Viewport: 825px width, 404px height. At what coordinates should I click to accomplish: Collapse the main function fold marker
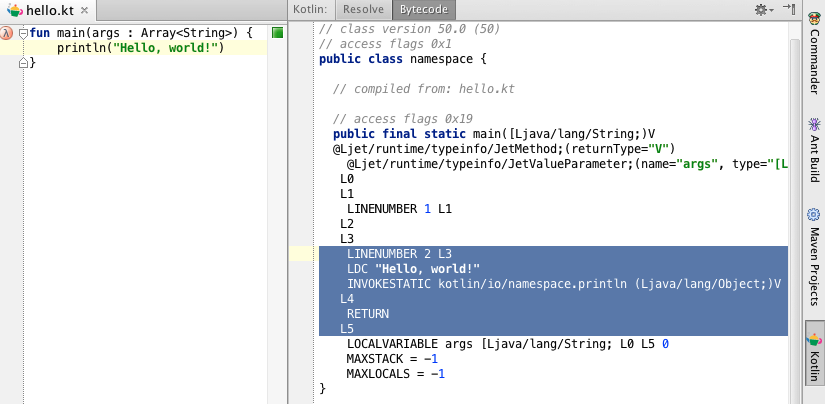(23, 34)
